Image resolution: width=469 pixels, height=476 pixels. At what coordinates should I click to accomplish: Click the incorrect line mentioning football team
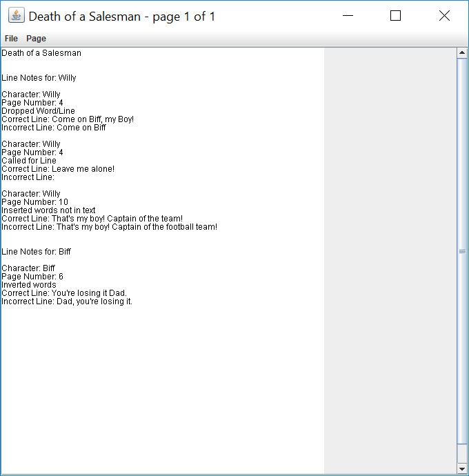(109, 227)
